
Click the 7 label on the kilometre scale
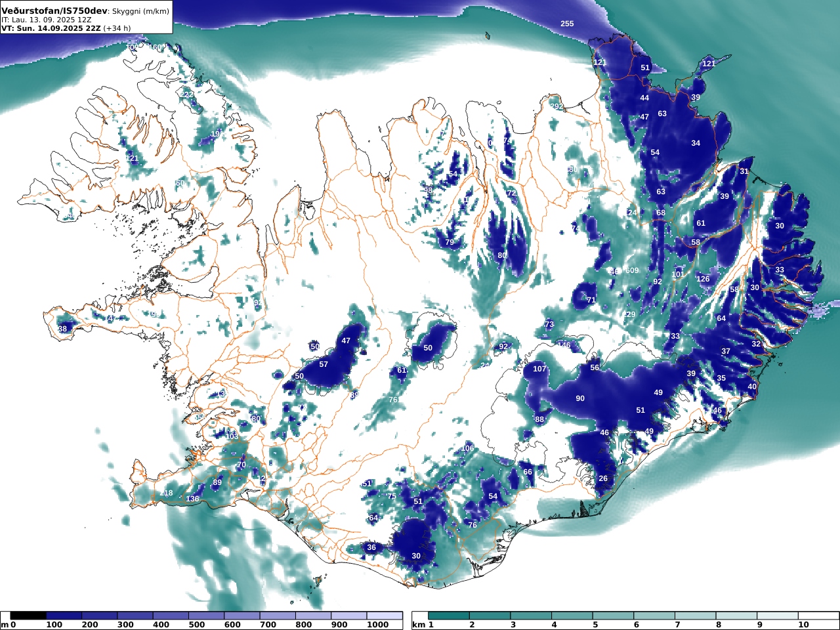678,625
